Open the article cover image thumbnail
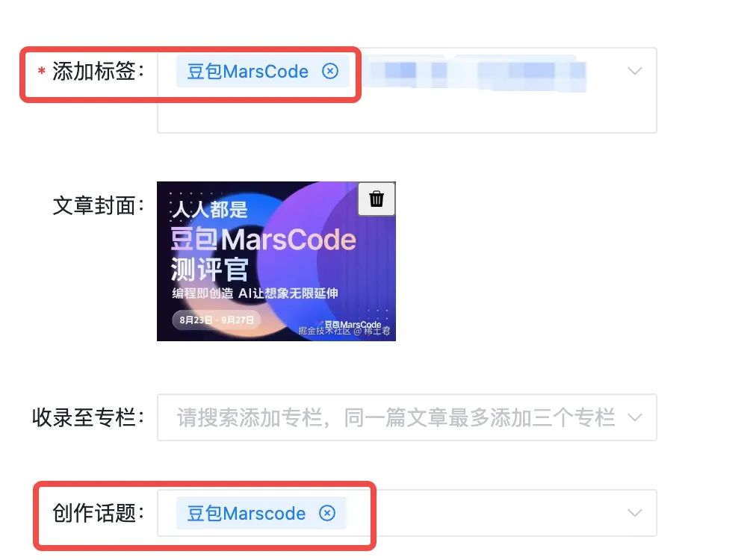This screenshot has height=560, width=756. (x=276, y=261)
